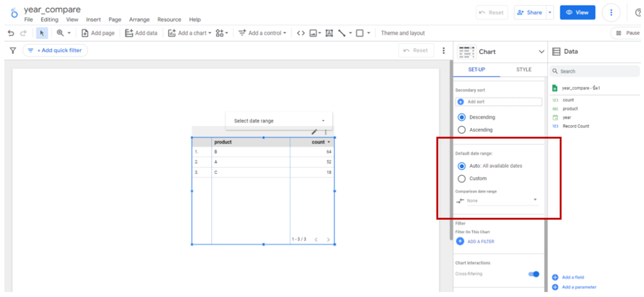Open the Resource menu
644x297 pixels.
(169, 19)
